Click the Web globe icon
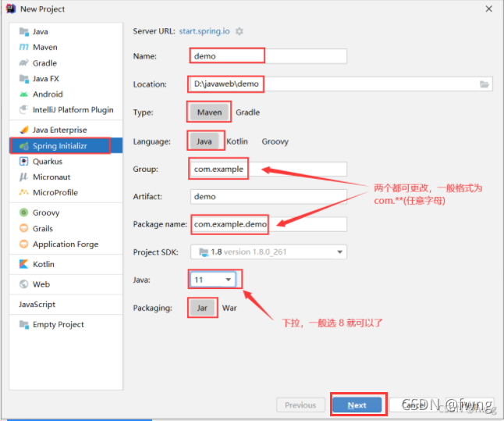 click(23, 284)
